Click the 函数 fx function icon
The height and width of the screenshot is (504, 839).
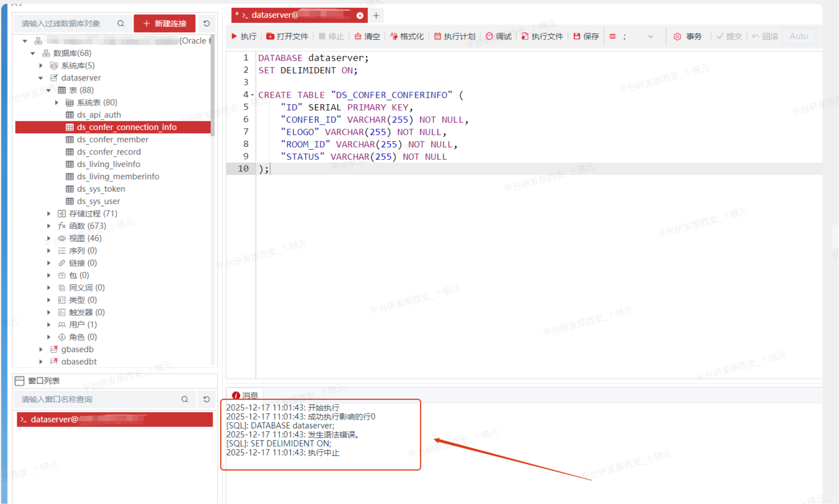tap(62, 226)
